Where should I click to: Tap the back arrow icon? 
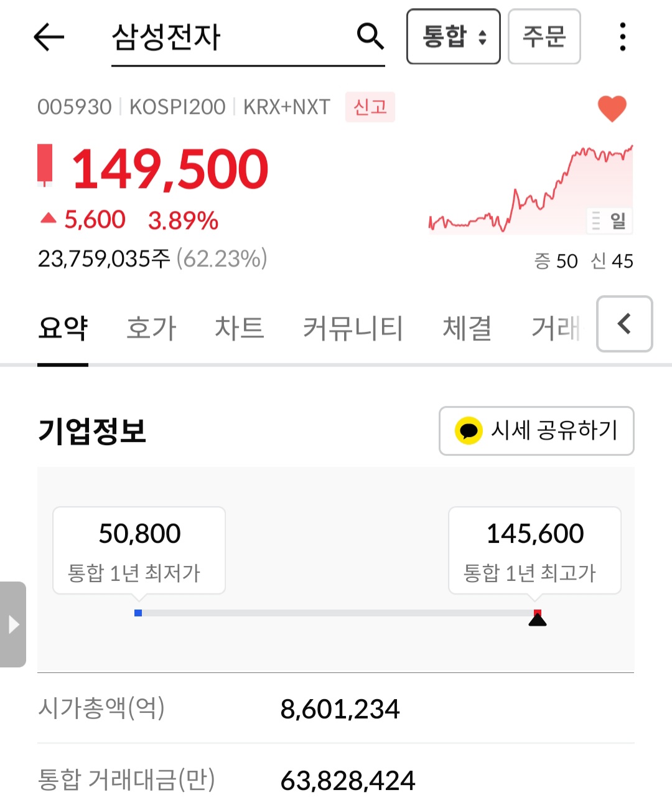(x=49, y=37)
